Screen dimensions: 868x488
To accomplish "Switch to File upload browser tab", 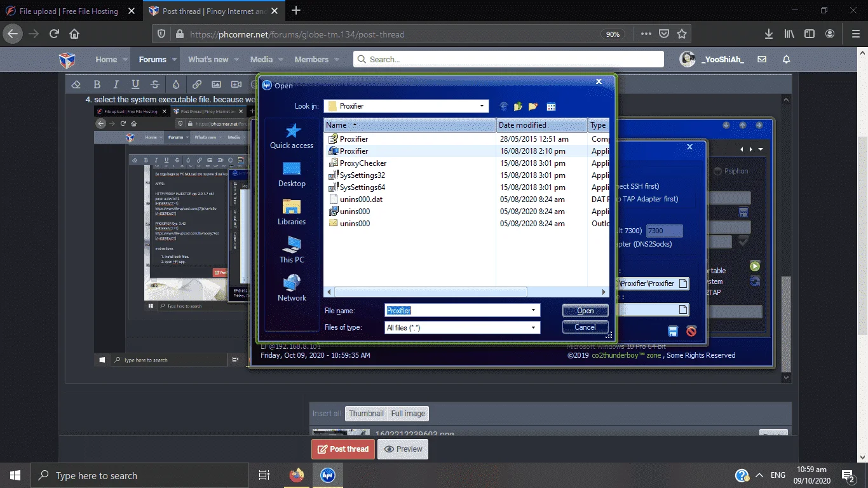I will 70,11.
